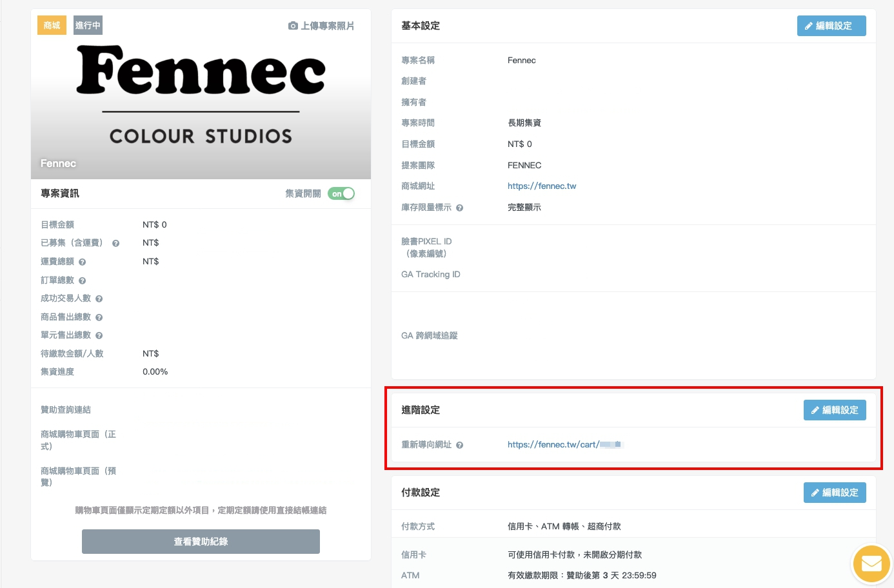The width and height of the screenshot is (894, 588).
Task: Click help icon next to 庫存限量標示
Action: [460, 208]
